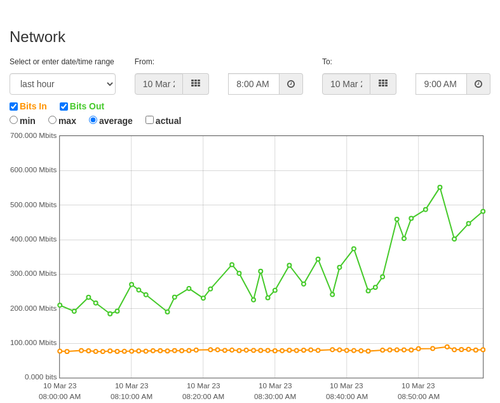
Task: Uncheck the Bits In checkbox
Action: [x=14, y=106]
